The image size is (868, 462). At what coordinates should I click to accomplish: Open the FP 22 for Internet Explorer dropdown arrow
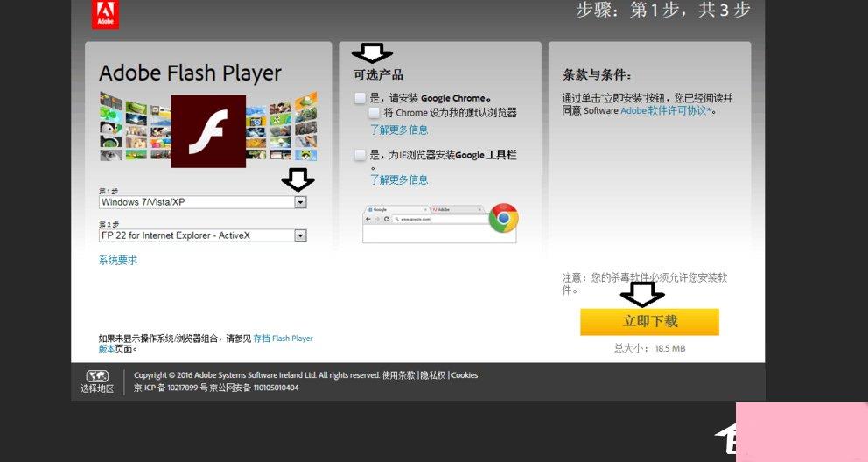pos(300,235)
